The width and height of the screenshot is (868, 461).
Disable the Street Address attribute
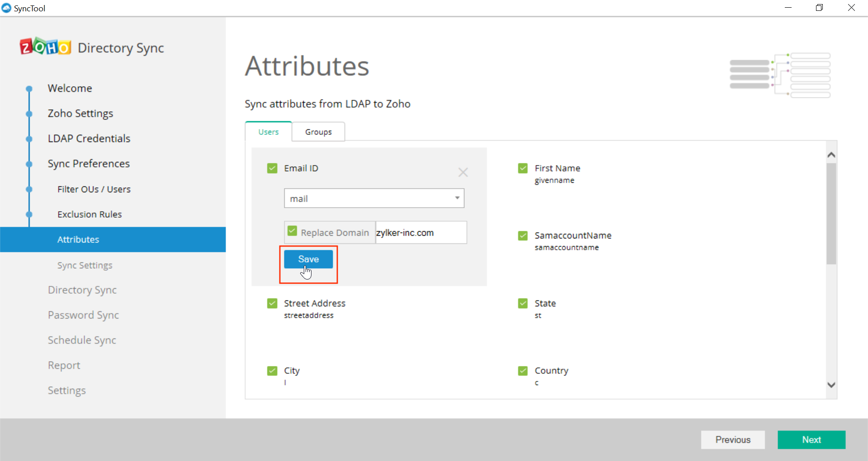pos(272,303)
